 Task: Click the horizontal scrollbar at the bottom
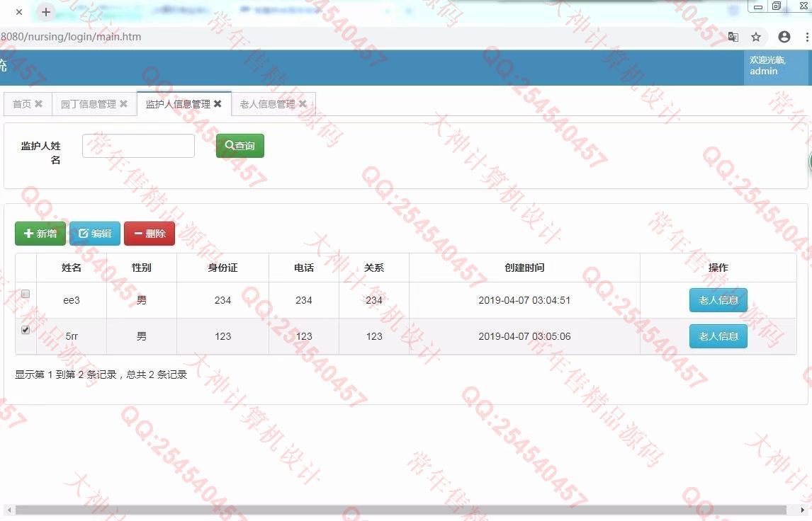(x=401, y=510)
